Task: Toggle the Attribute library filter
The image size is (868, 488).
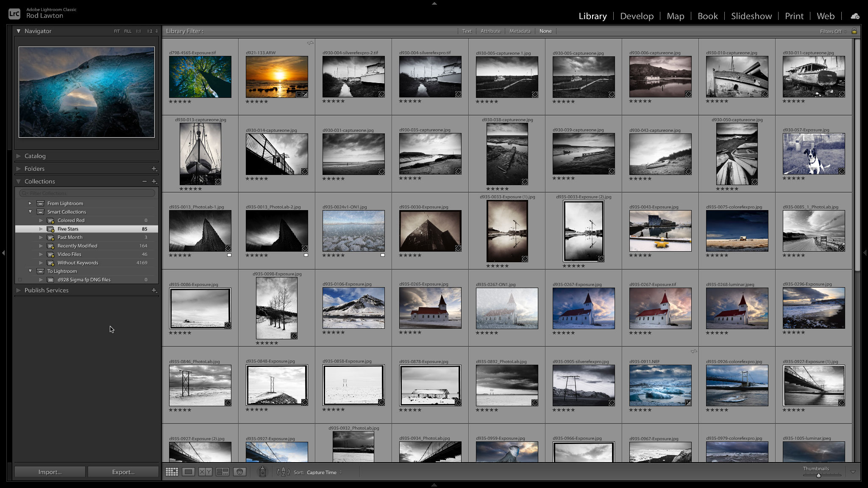Action: pyautogui.click(x=490, y=31)
